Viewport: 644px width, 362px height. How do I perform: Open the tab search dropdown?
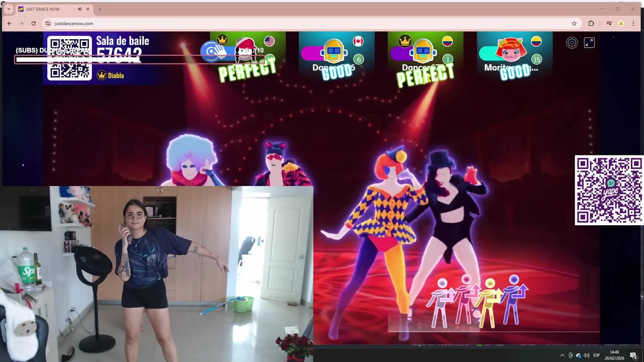coord(8,9)
